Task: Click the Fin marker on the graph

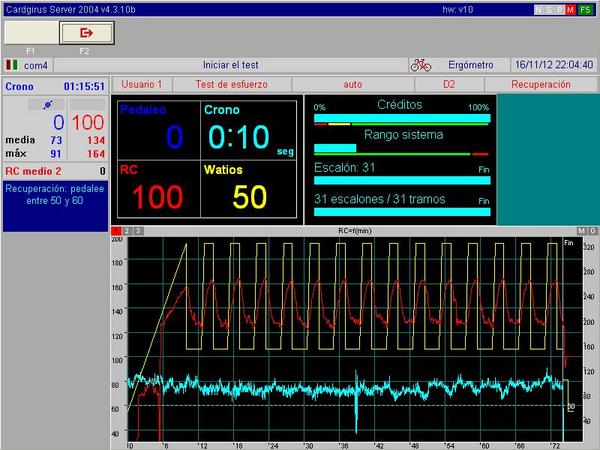Action: point(569,243)
